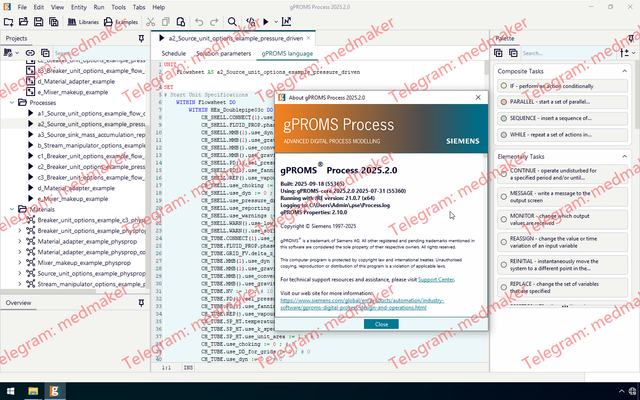
Task: Click the Projects search field
Action: [x=100, y=53]
